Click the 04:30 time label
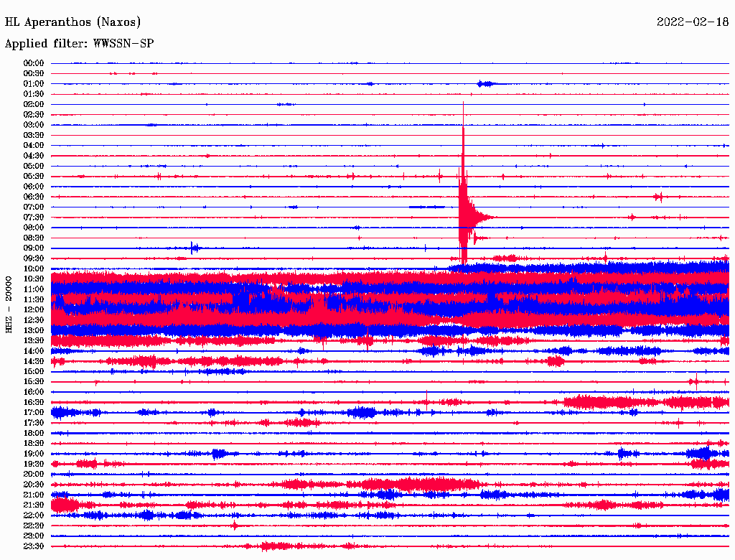The image size is (735, 560). 34,156
